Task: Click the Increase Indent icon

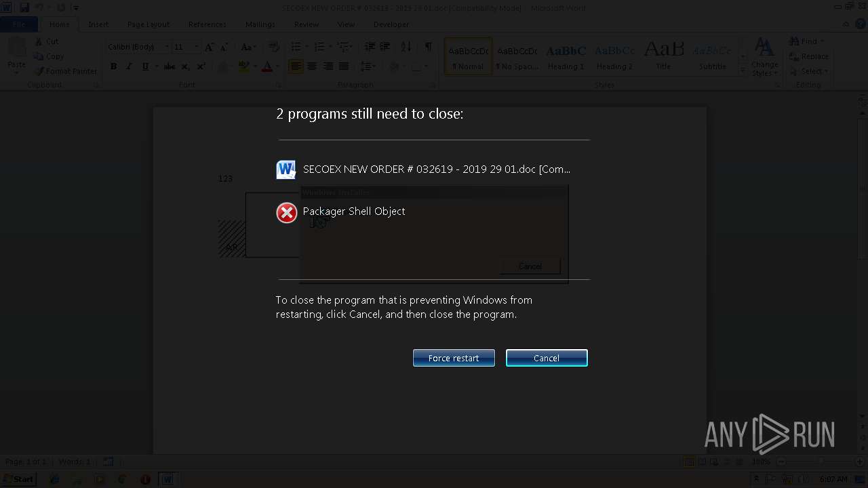Action: [385, 47]
